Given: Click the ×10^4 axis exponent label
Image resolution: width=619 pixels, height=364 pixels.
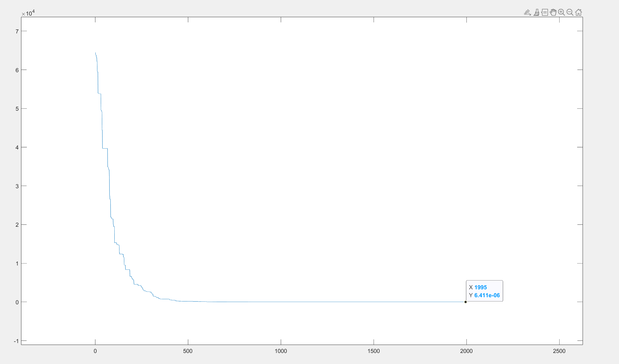Looking at the screenshot, I should coord(28,13).
